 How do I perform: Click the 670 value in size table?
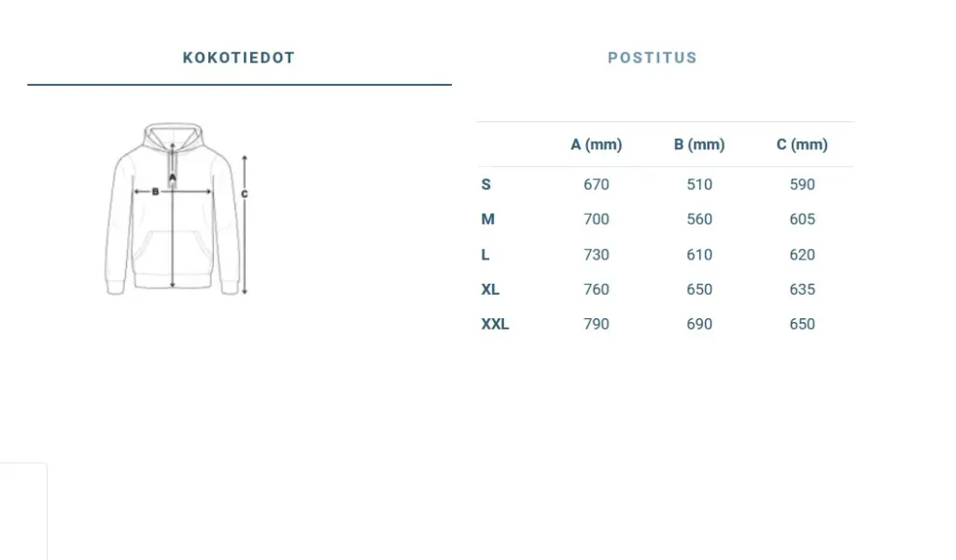coord(596,185)
